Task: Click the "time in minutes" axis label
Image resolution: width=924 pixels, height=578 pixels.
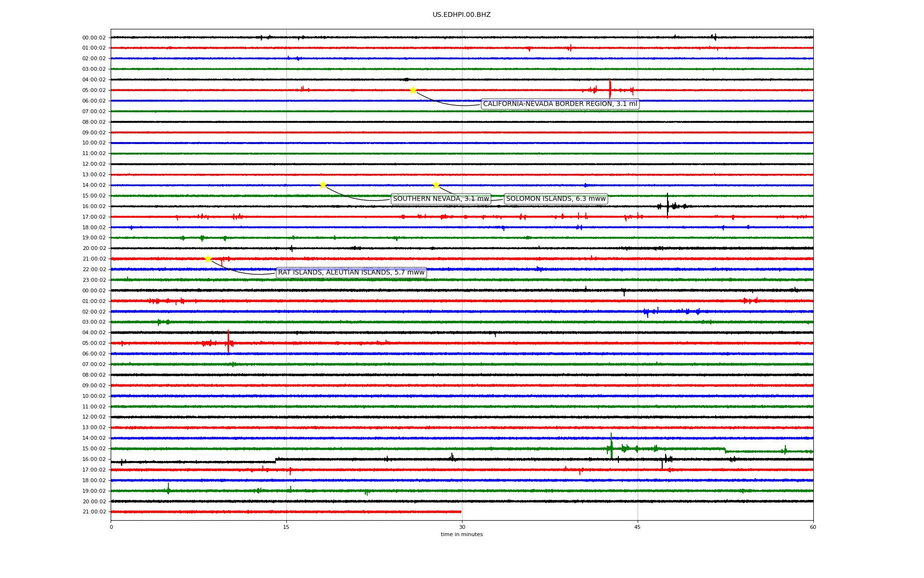Action: point(462,535)
